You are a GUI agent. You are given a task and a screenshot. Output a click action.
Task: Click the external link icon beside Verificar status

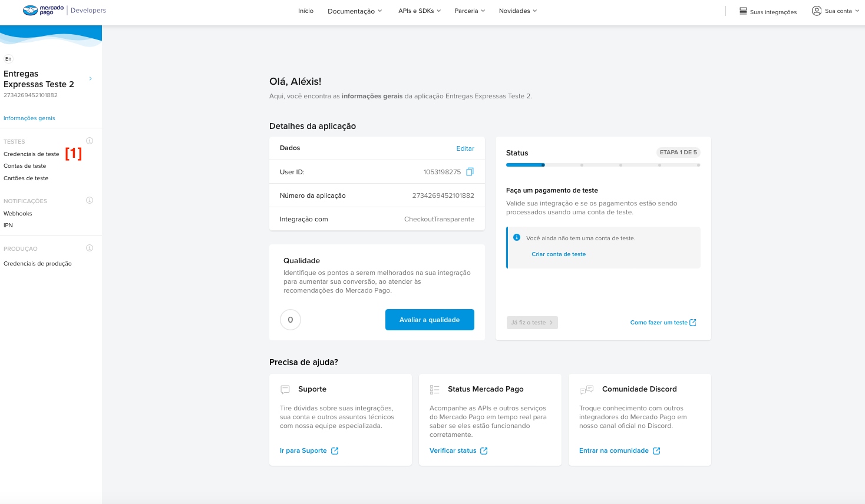tap(484, 451)
